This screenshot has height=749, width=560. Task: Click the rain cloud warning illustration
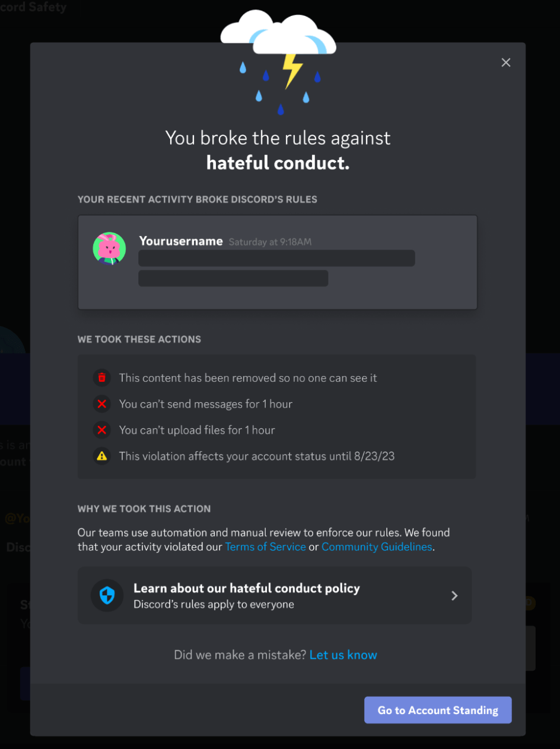(x=278, y=59)
